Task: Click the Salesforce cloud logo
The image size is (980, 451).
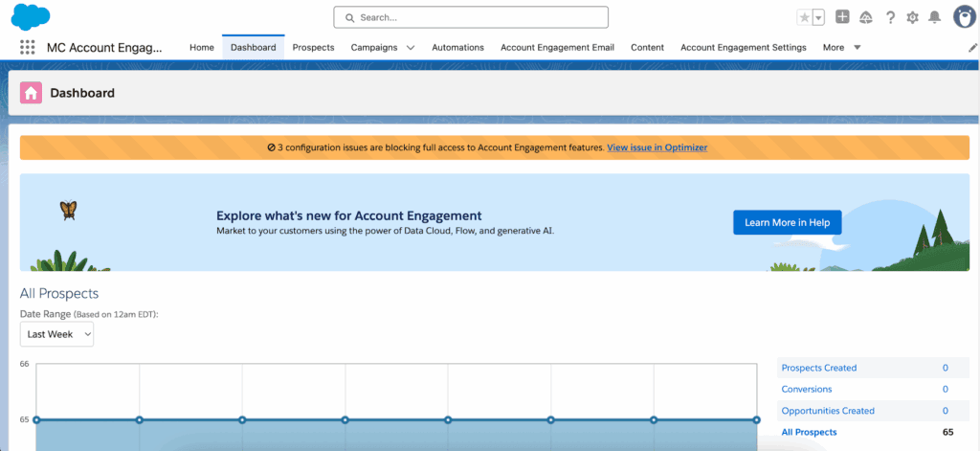Action: coord(31,16)
